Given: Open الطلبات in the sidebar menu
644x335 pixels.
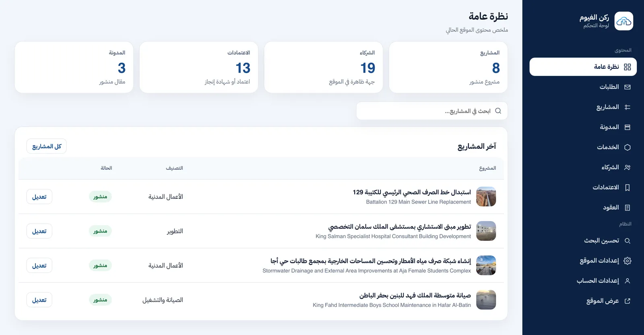Looking at the screenshot, I should coord(583,87).
